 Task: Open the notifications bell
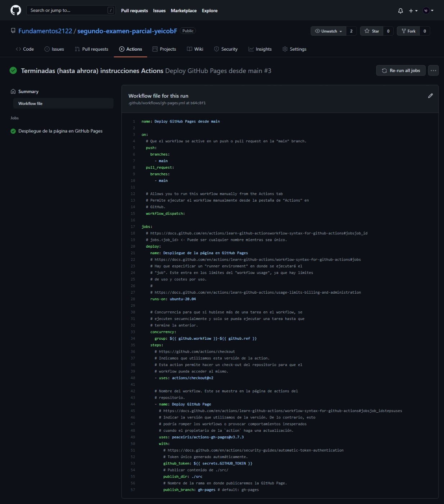400,11
